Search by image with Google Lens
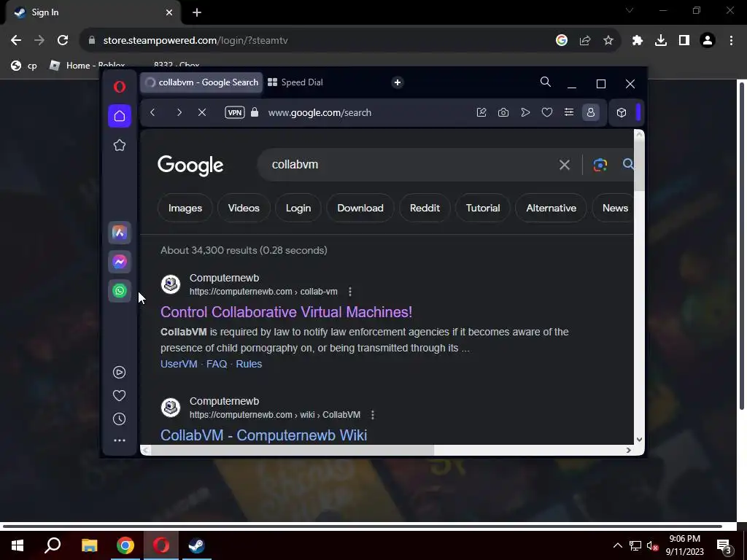Viewport: 747px width, 560px height. click(x=600, y=165)
